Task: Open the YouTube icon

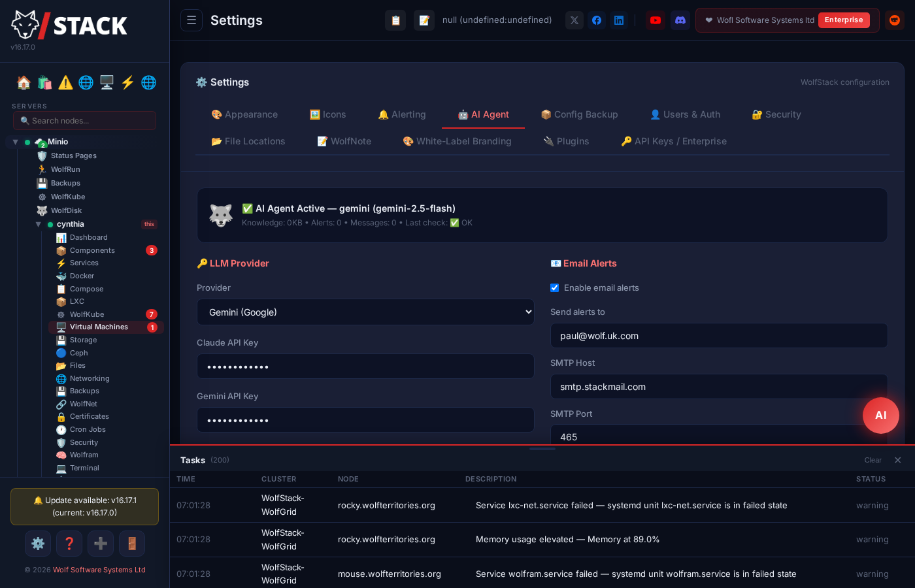Action: tap(656, 20)
